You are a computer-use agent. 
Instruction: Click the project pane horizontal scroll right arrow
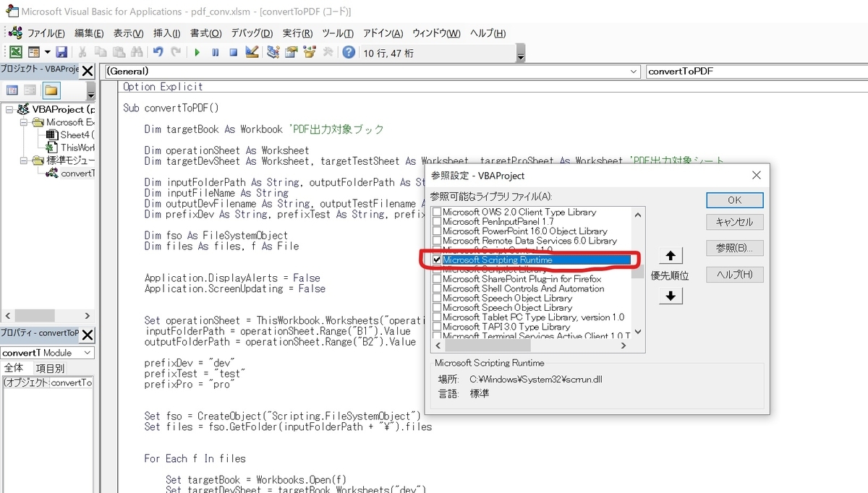[x=88, y=316]
